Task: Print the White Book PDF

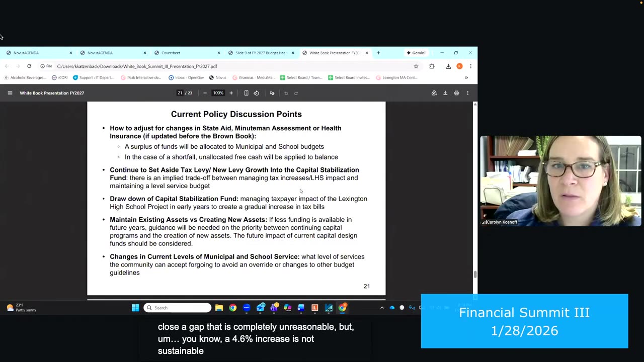Action: [456, 93]
